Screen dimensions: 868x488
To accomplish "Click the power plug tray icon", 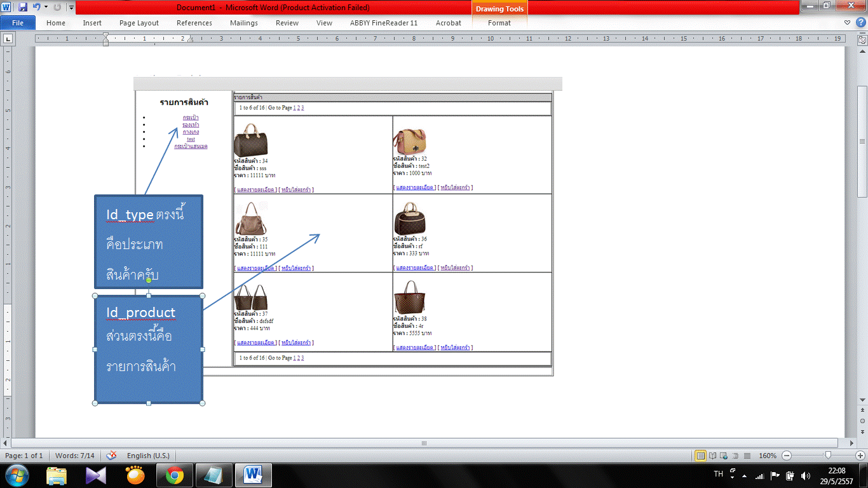I will (x=790, y=475).
